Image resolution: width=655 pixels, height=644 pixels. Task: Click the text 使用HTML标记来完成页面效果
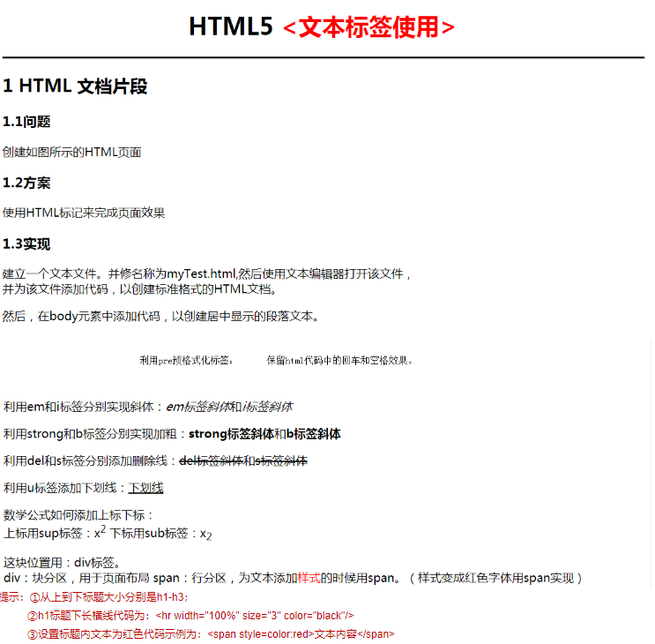[x=84, y=213]
